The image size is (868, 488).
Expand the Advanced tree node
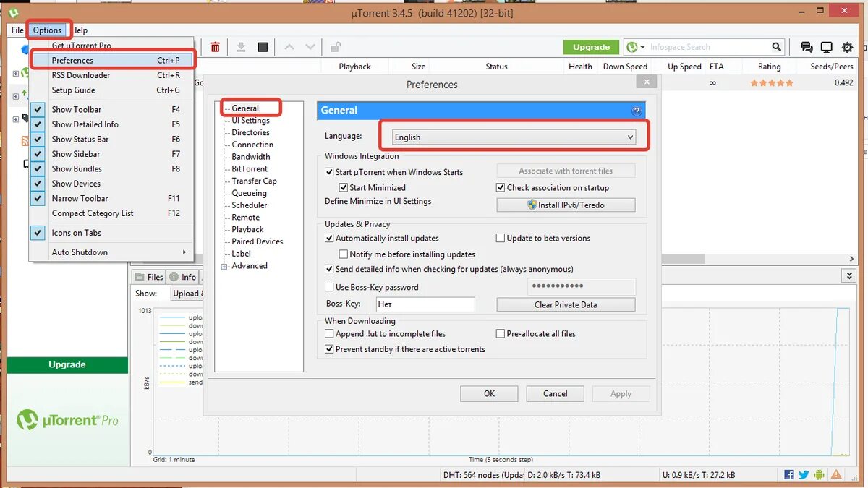click(224, 266)
